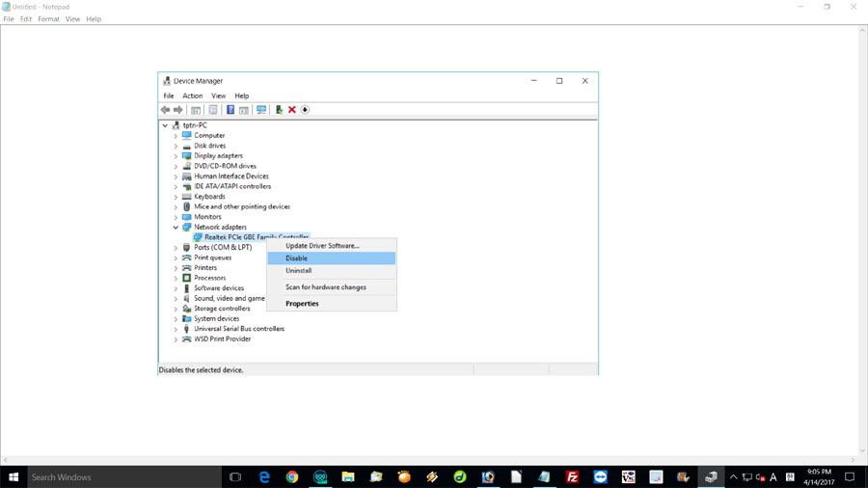Click the red X Uninstall toolbar icon

coord(291,110)
